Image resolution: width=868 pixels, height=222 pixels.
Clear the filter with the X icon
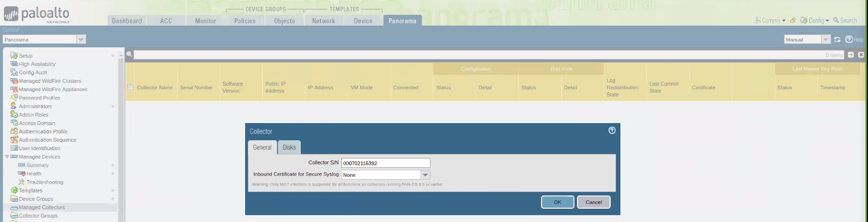(861, 55)
